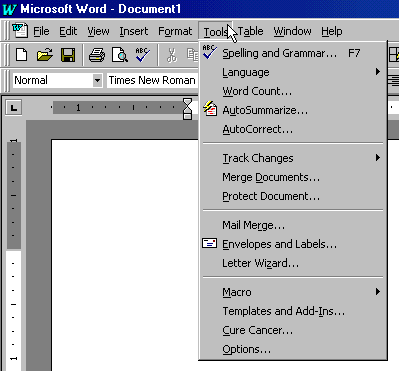Screen dimensions: 399x371
Task: Choose Spelling and Grammar from Tools menu
Action: (x=293, y=53)
